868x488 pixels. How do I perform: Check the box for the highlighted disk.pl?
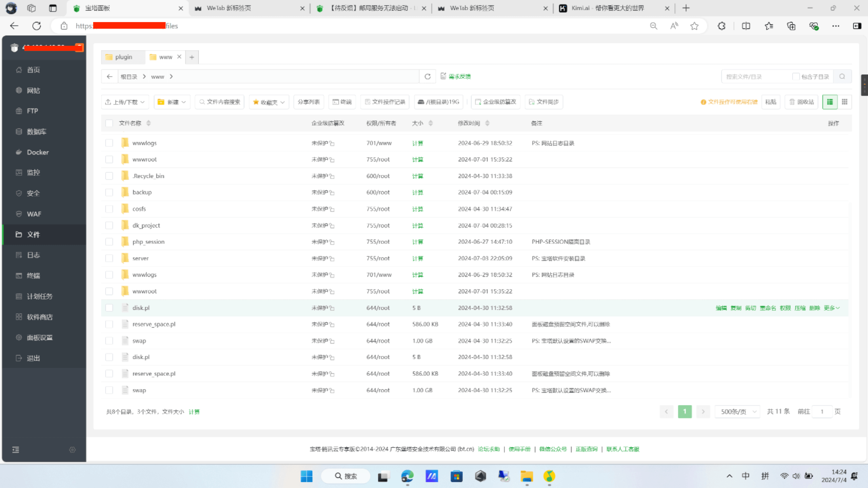(109, 308)
